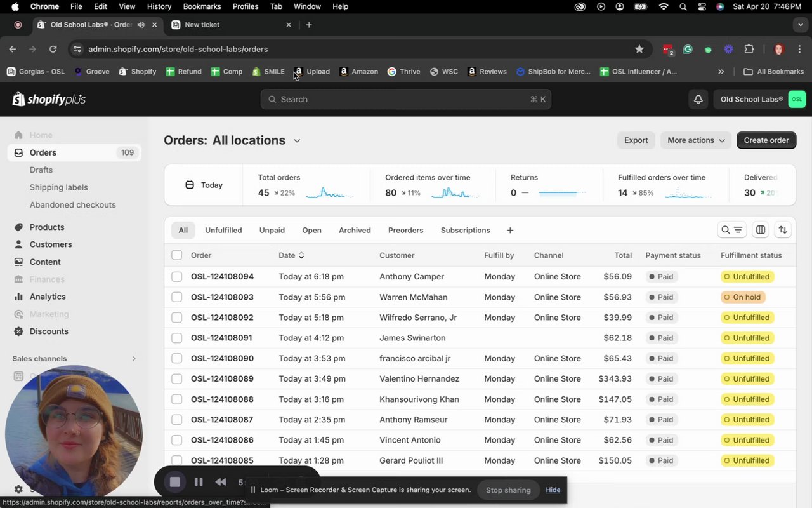Click the Shopify search field

(x=405, y=100)
